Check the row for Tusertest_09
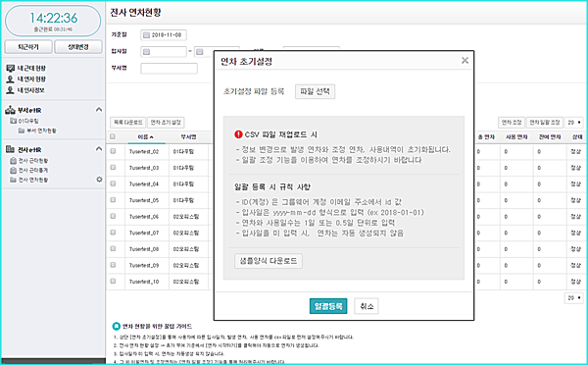The height and width of the screenshot is (365, 588). coord(113,265)
